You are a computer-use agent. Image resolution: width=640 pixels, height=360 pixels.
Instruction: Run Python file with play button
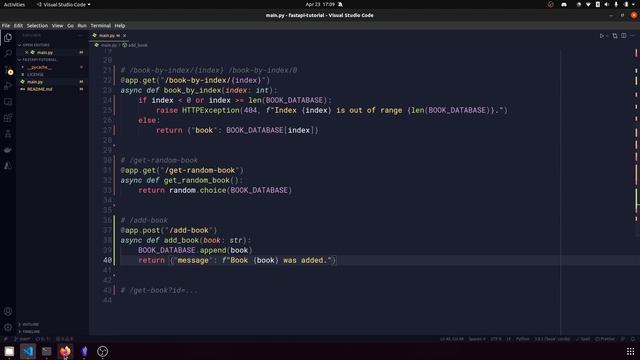coord(602,36)
